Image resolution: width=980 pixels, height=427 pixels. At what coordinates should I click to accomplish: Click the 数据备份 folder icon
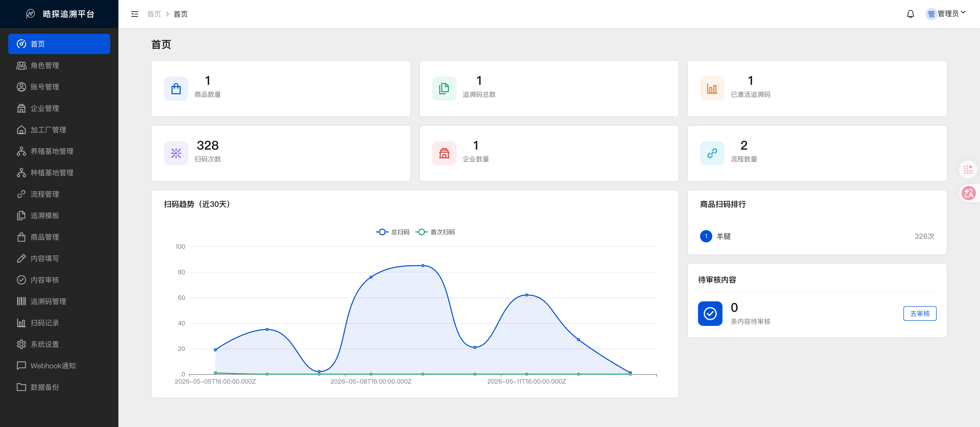tap(21, 387)
